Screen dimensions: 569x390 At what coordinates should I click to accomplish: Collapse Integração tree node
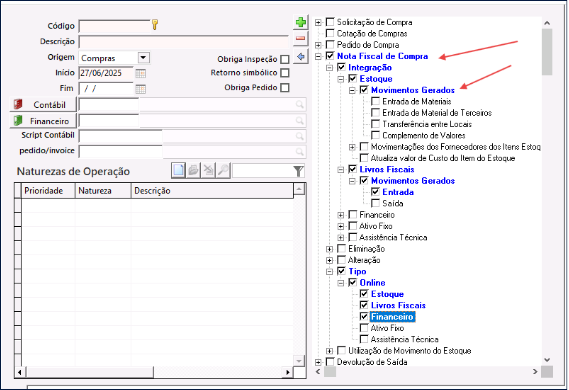click(329, 67)
